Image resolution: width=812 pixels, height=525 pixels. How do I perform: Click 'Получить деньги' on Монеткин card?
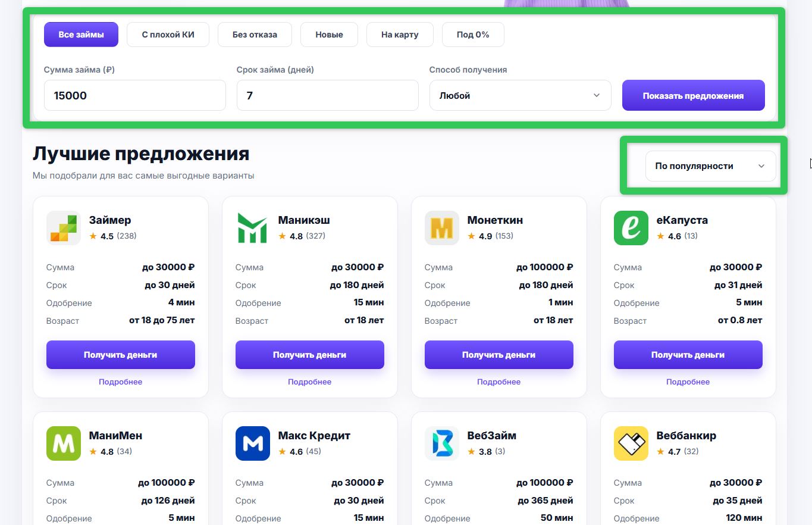pyautogui.click(x=499, y=355)
